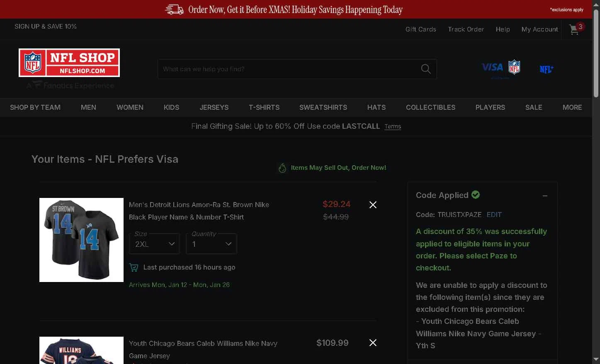Viewport: 600px width, 364px height.
Task: Click Terms link for LASTCALL sale
Action: tap(393, 126)
